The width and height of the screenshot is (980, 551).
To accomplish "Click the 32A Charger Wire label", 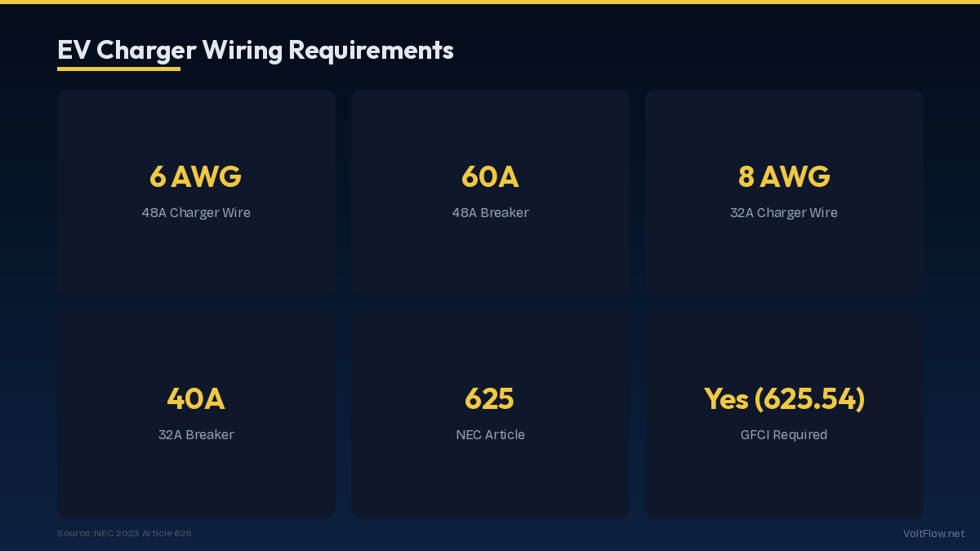I will tap(784, 213).
